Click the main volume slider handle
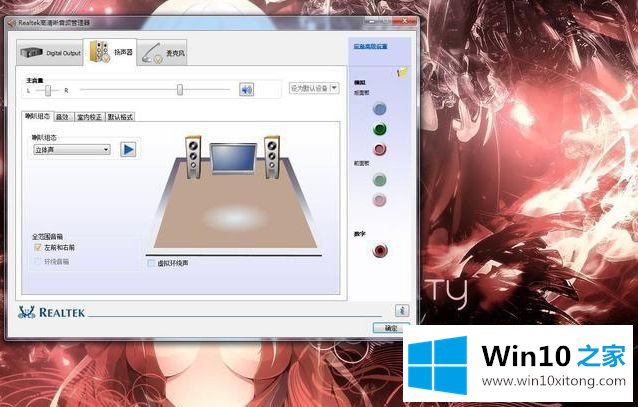 [x=180, y=90]
